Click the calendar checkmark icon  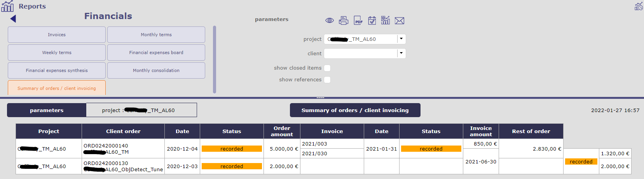[372, 21]
